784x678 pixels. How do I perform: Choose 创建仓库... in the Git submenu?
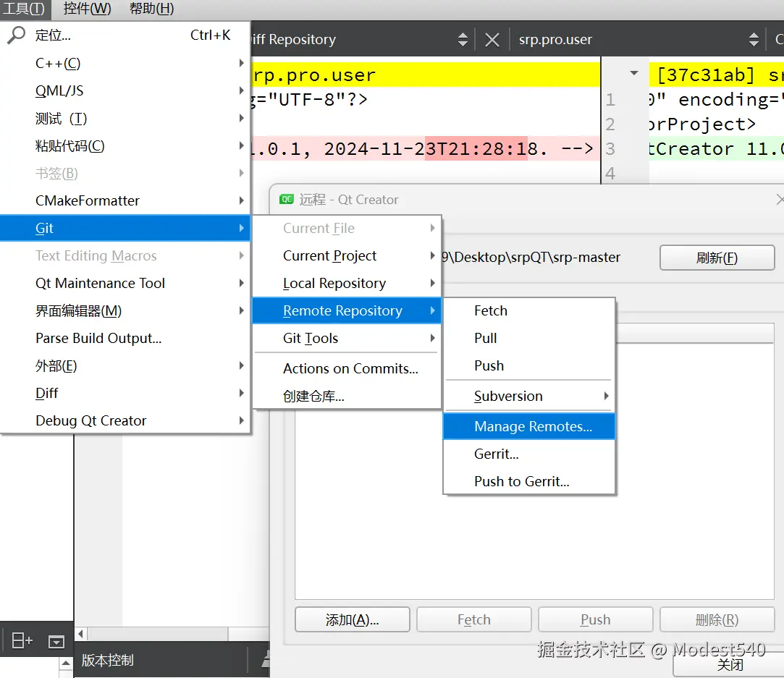pyautogui.click(x=347, y=397)
